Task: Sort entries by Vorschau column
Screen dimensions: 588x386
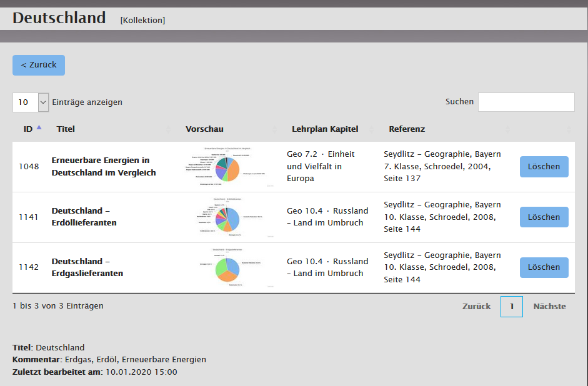Action: (204, 129)
